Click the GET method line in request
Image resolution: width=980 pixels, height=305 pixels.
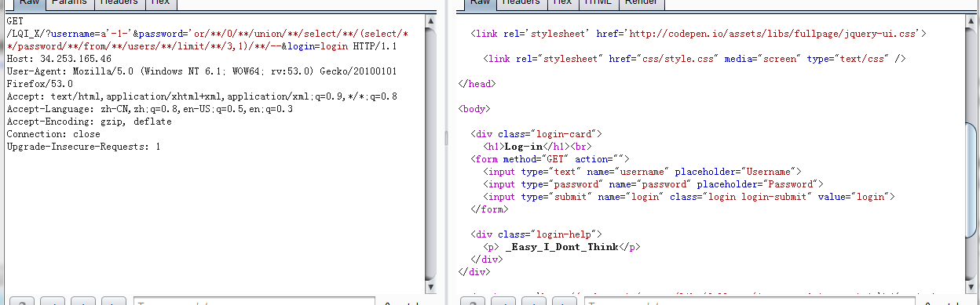(x=16, y=21)
